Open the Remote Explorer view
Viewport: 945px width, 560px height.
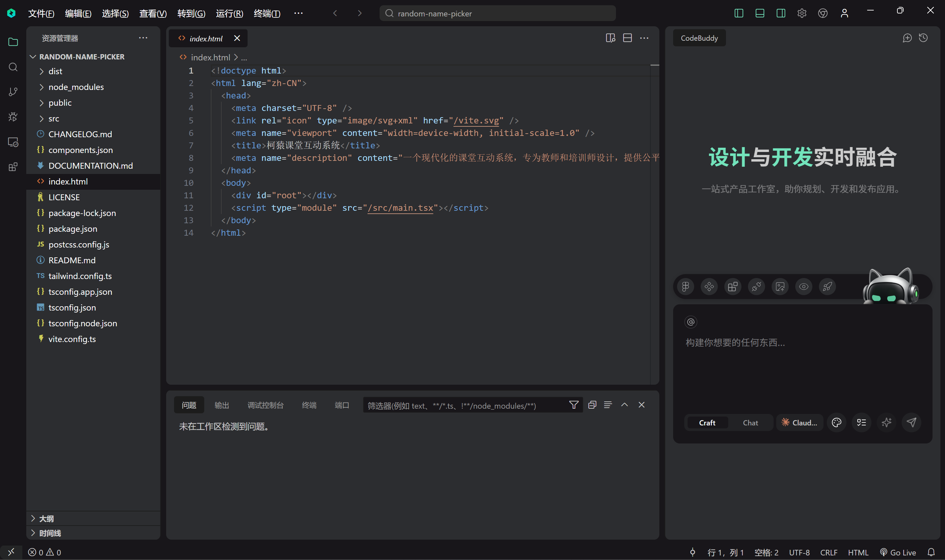click(13, 142)
